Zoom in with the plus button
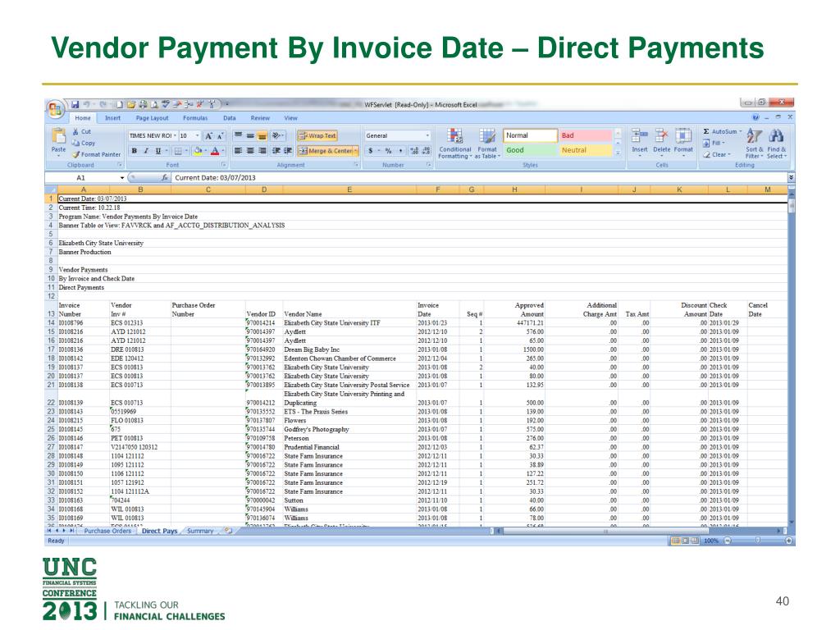 788,541
